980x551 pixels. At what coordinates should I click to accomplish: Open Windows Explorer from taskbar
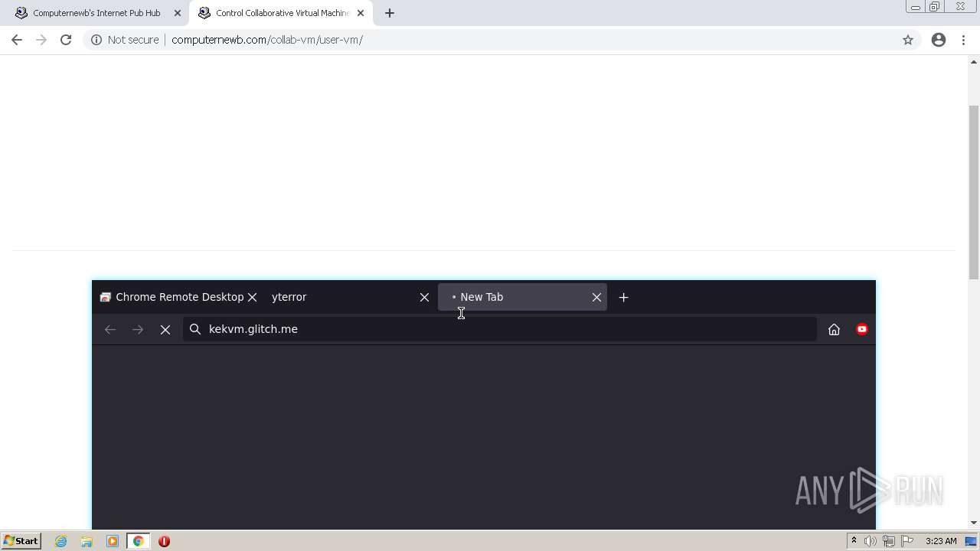87,541
